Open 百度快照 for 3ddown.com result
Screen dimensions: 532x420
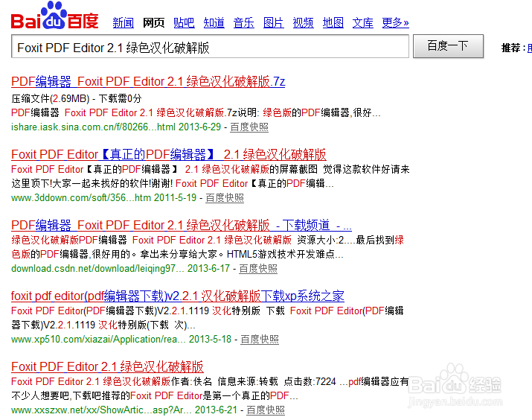(x=225, y=197)
